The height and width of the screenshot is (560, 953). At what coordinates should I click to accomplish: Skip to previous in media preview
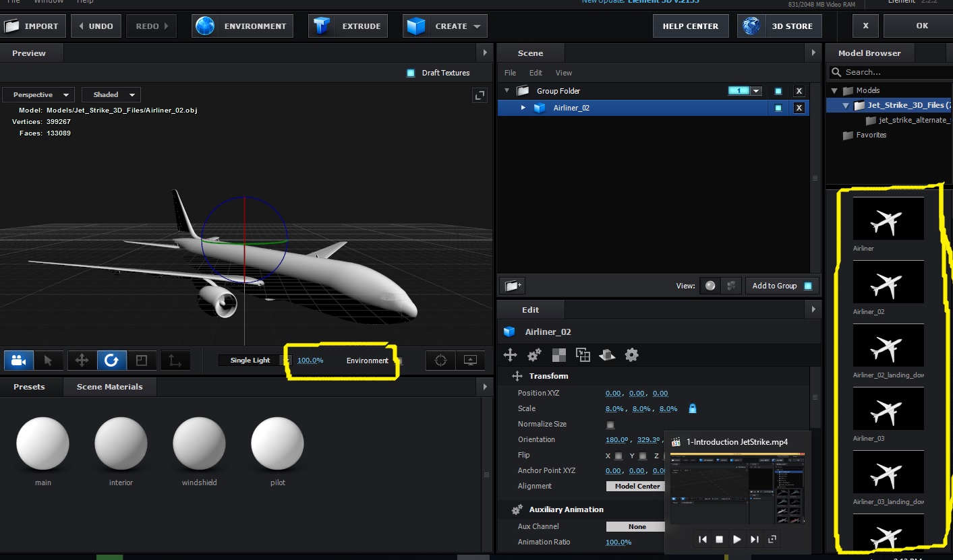point(702,539)
